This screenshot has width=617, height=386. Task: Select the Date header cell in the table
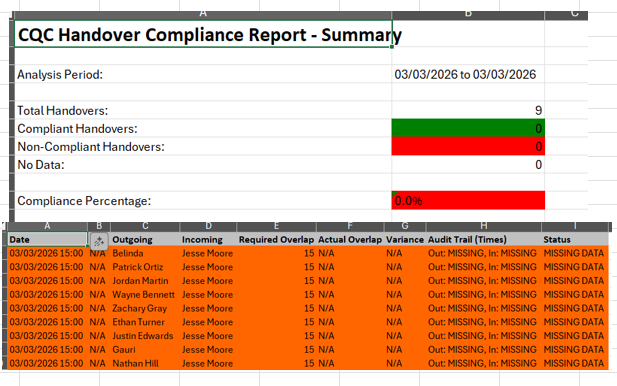pos(47,239)
